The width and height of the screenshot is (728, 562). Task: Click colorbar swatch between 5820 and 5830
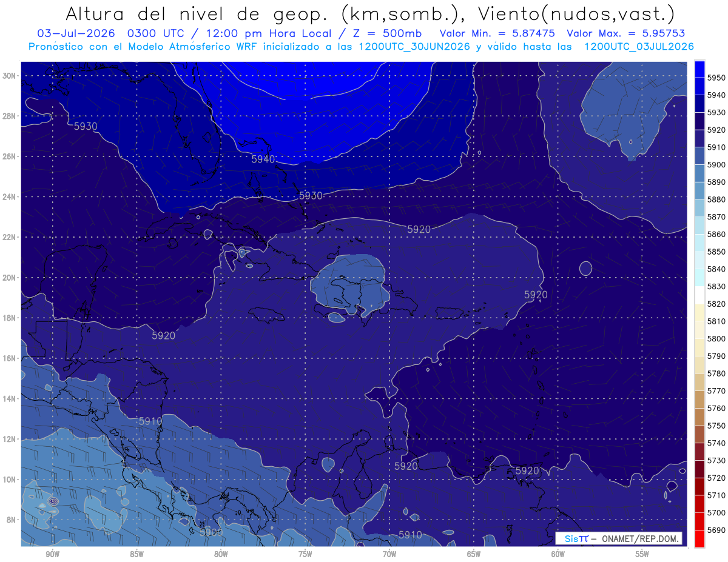(699, 295)
